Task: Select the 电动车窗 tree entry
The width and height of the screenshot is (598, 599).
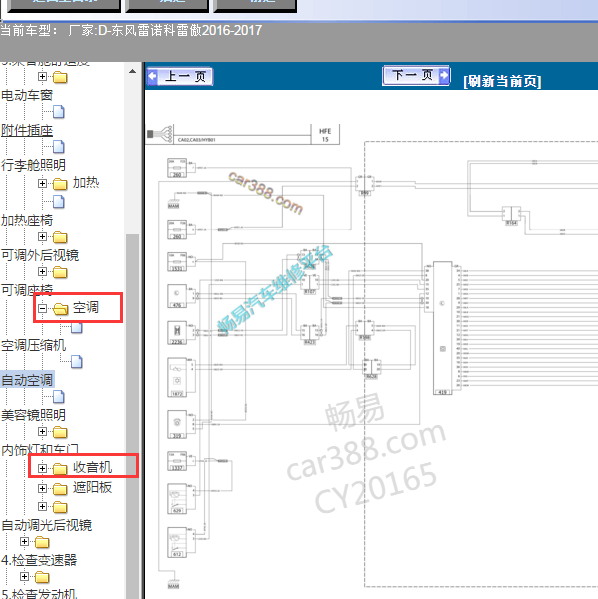Action: [x=27, y=95]
